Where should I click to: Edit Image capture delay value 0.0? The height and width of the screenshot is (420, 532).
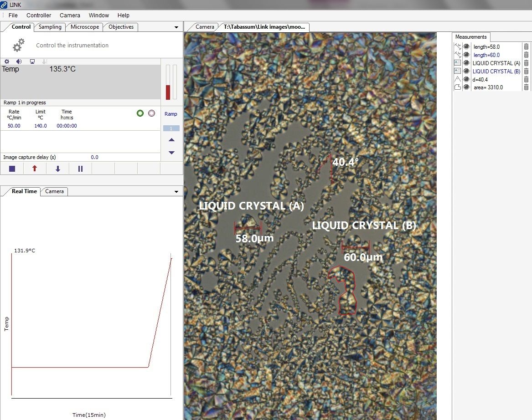tap(94, 157)
